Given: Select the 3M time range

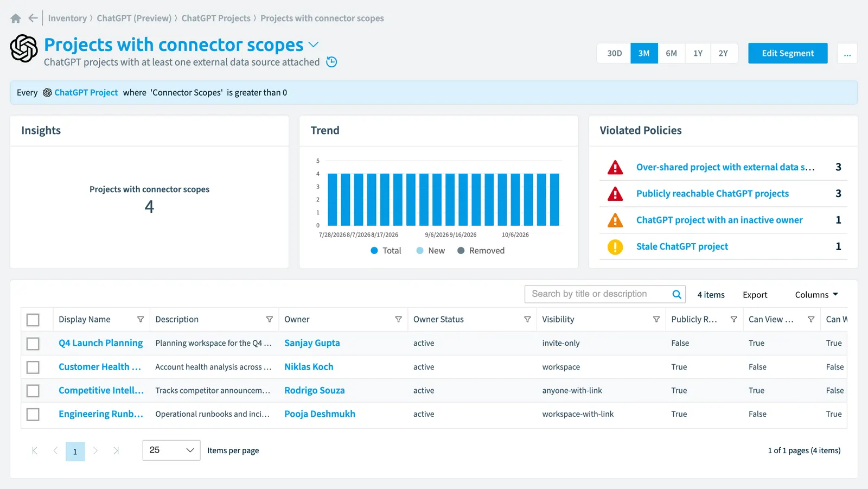Looking at the screenshot, I should 644,53.
